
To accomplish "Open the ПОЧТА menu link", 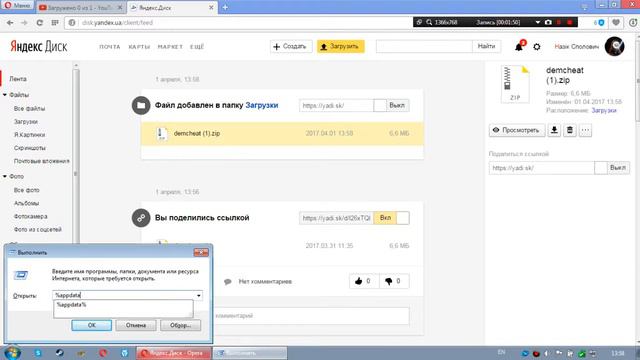I will pos(110,47).
